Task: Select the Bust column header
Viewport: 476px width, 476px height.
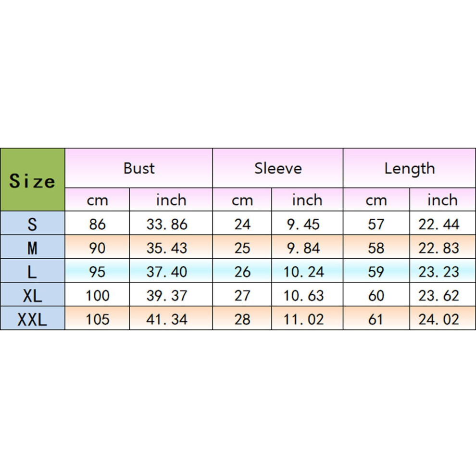Action: (139, 168)
